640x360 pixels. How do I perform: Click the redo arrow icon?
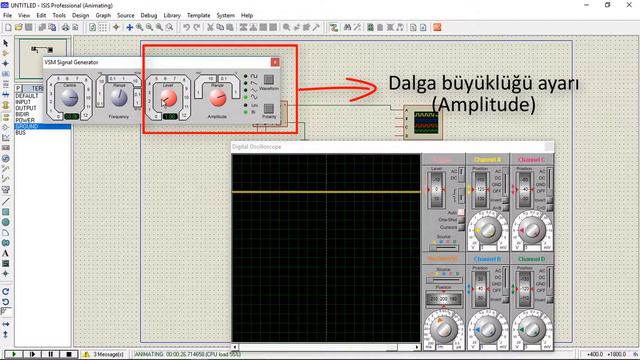pyautogui.click(x=196, y=27)
